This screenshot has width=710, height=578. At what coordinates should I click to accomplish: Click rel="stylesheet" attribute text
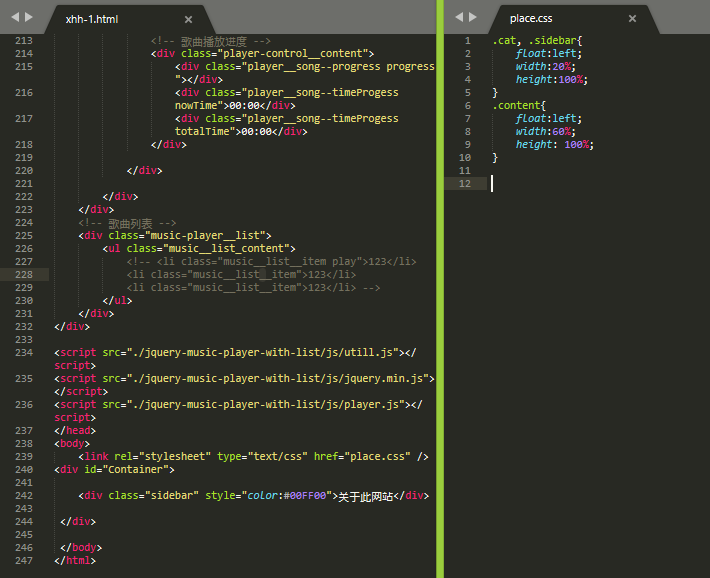point(163,457)
